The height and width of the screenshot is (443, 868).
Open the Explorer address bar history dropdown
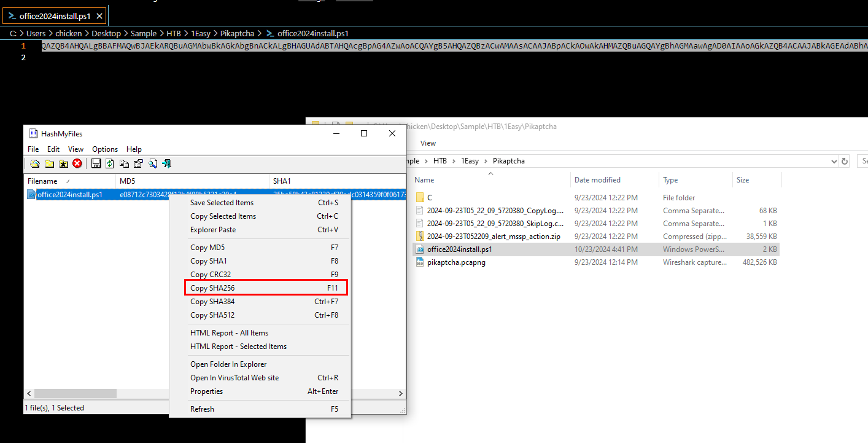834,161
